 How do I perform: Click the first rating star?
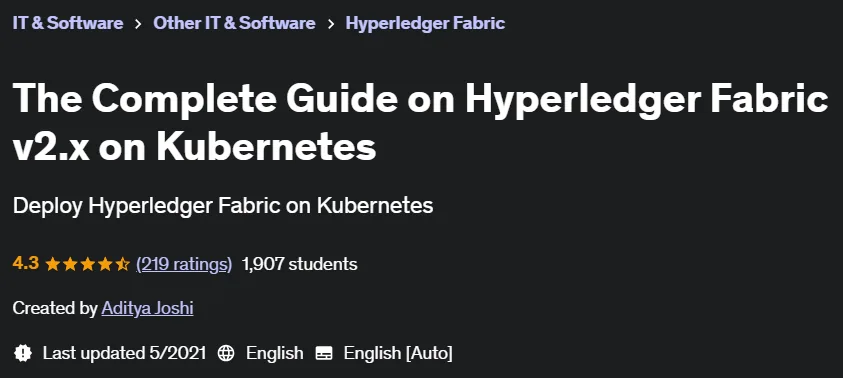(x=53, y=264)
